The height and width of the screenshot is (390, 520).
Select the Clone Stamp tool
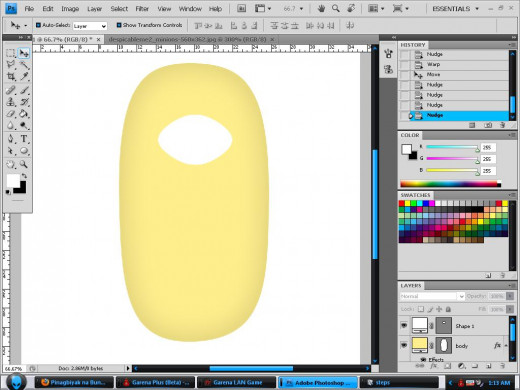coord(11,102)
